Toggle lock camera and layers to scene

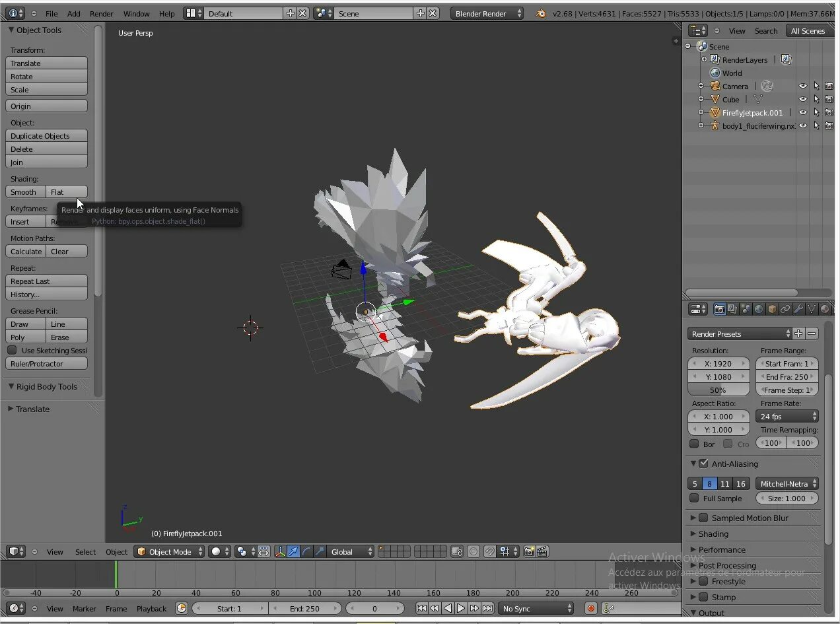pyautogui.click(x=457, y=551)
